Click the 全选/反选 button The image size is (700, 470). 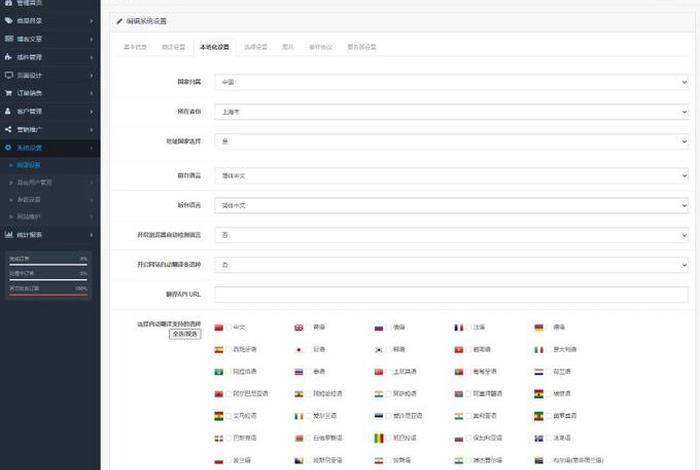click(185, 334)
